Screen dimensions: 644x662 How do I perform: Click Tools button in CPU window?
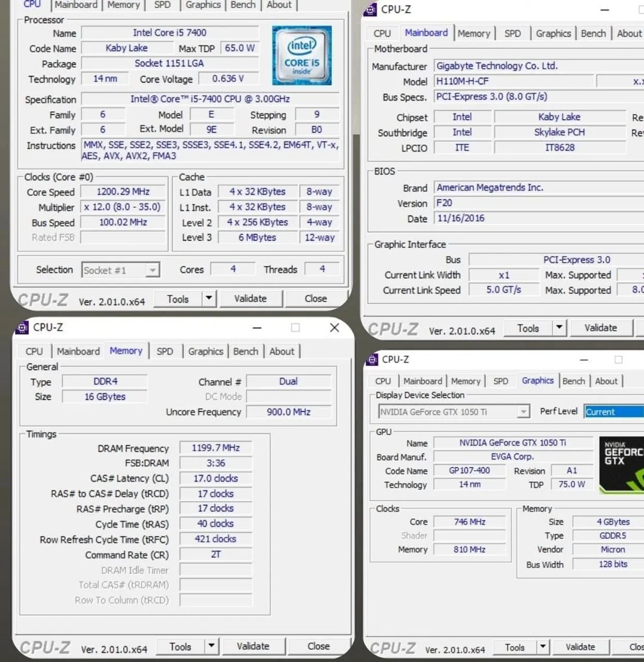(178, 299)
